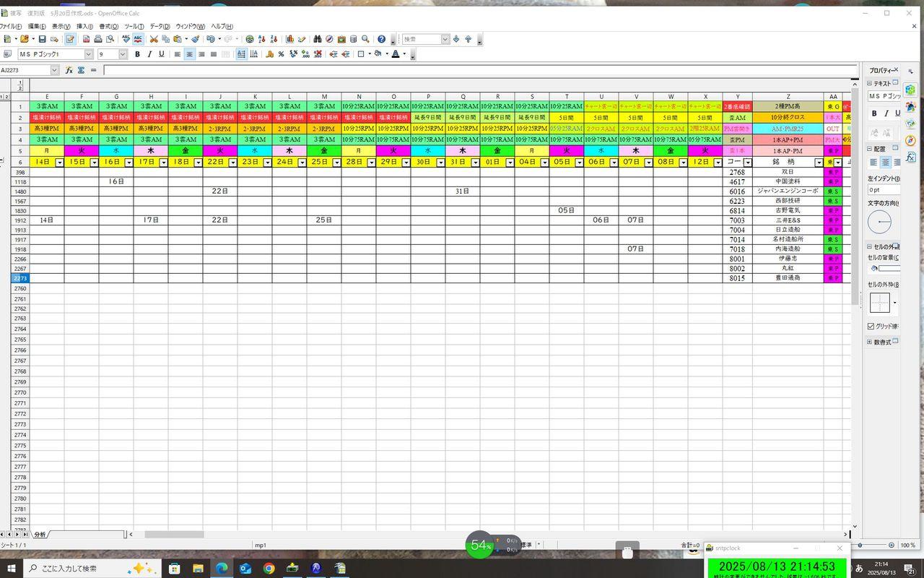This screenshot has width=924, height=578.
Task: Click the Function Wizard fx icon
Action: point(69,70)
